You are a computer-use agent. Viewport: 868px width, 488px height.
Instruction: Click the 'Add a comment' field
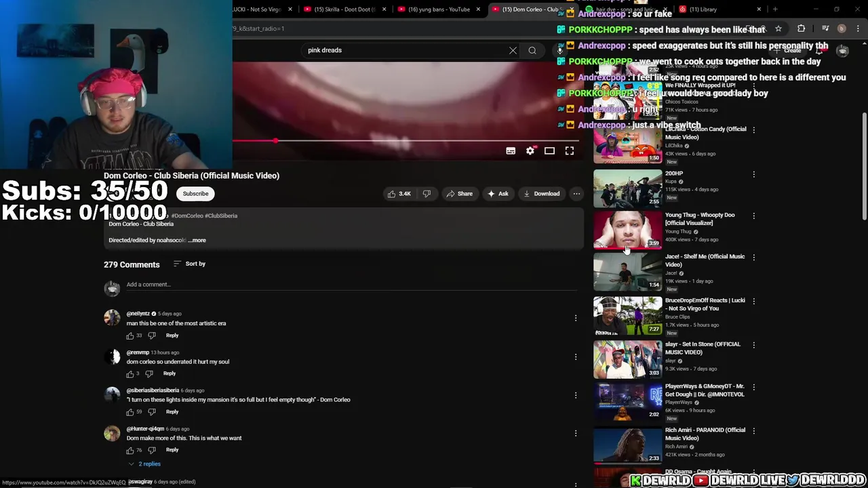coord(351,285)
